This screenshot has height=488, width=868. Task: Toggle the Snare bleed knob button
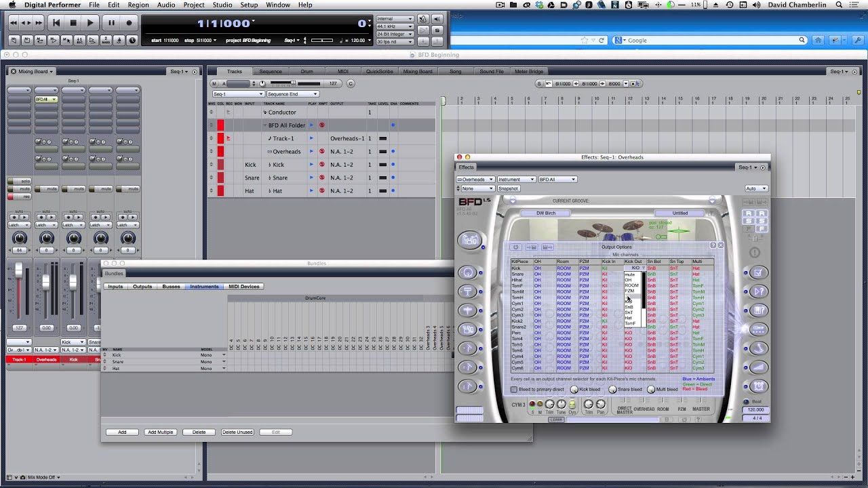pos(612,390)
